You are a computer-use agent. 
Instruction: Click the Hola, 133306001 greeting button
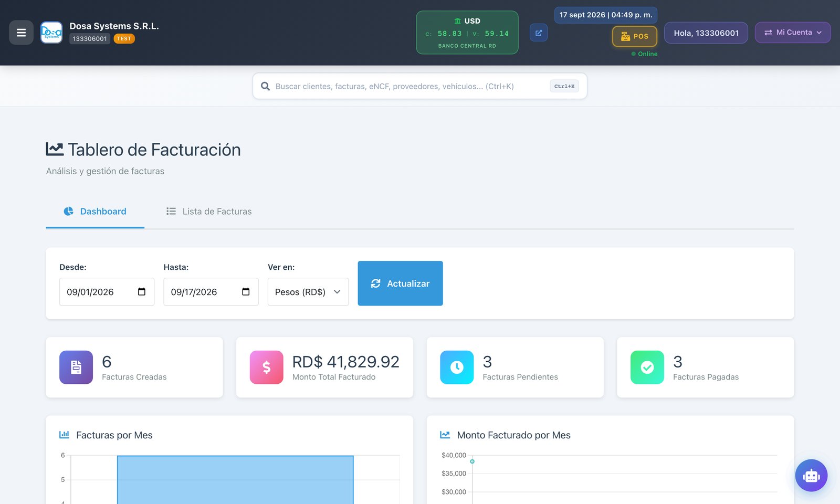click(x=706, y=33)
